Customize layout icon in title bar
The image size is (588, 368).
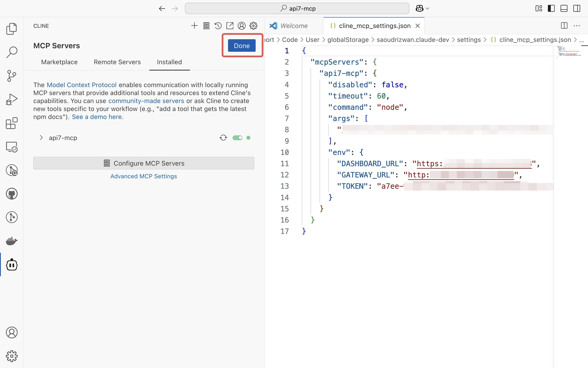[539, 9]
